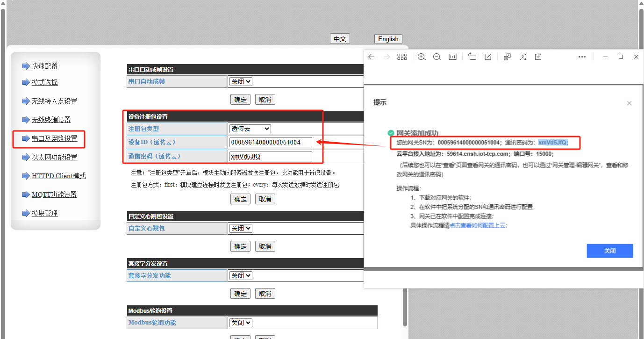This screenshot has height=339, width=644.
Task: Show image at 1:1 actual size
Action: tap(452, 57)
